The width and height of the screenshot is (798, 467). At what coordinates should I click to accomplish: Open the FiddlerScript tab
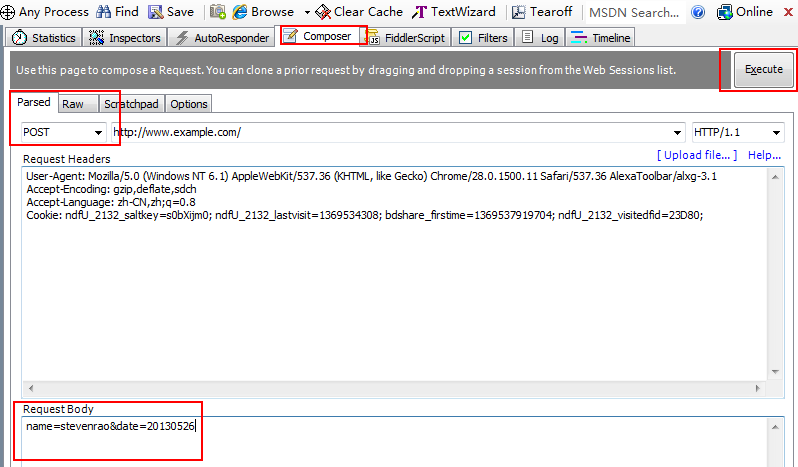406,38
